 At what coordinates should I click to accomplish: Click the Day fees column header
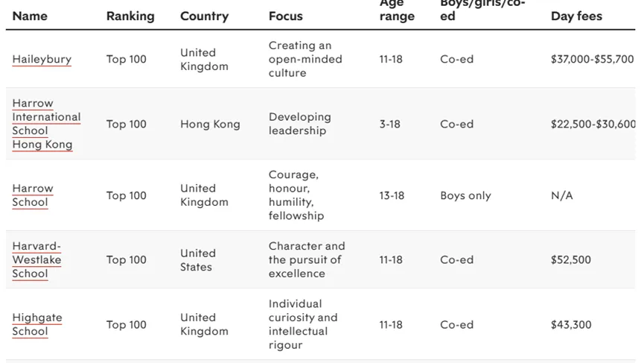(577, 16)
